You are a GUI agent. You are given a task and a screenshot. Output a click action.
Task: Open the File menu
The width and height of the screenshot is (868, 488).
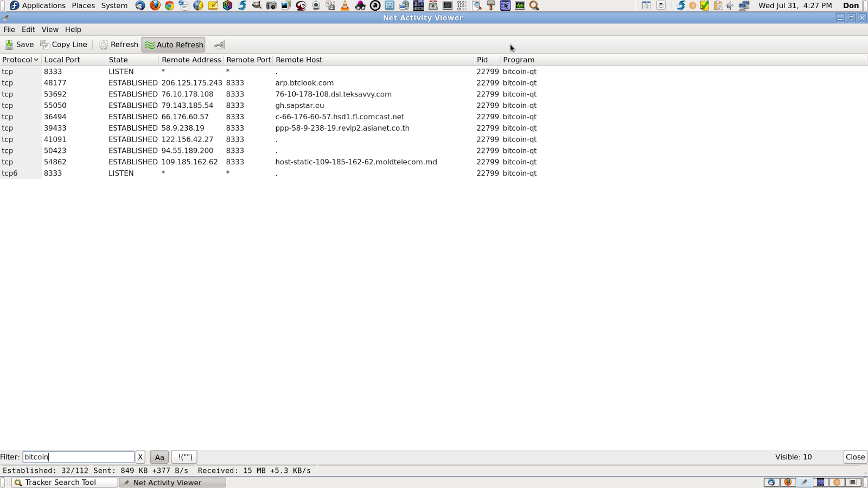[x=9, y=29]
